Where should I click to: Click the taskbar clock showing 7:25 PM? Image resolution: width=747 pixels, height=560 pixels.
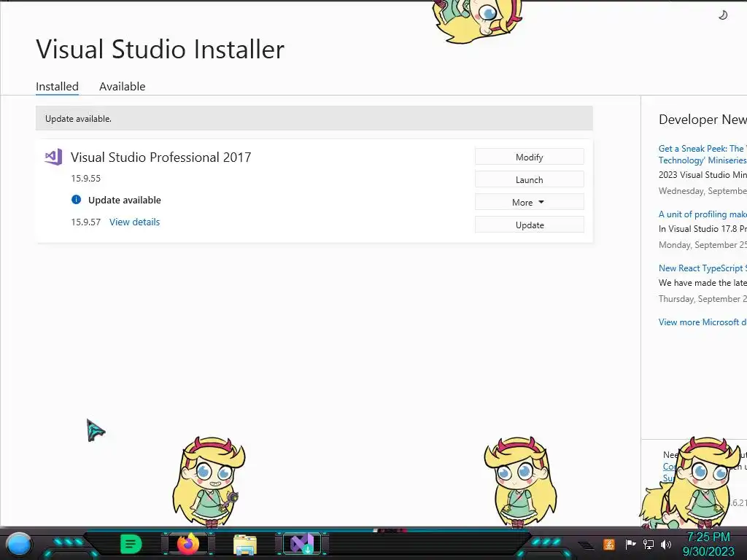pyautogui.click(x=709, y=544)
